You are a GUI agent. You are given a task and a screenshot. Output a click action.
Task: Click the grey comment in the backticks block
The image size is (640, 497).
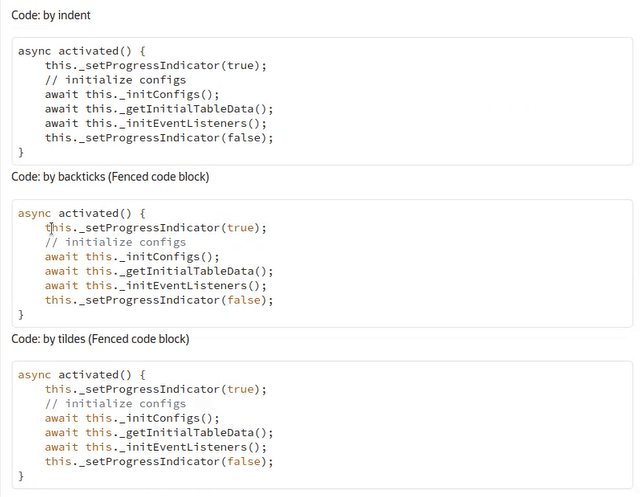[x=115, y=242]
